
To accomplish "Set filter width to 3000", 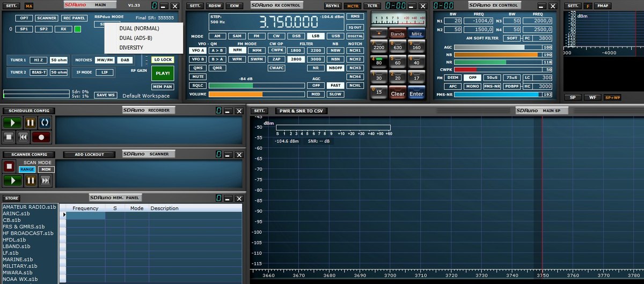I will (317, 59).
